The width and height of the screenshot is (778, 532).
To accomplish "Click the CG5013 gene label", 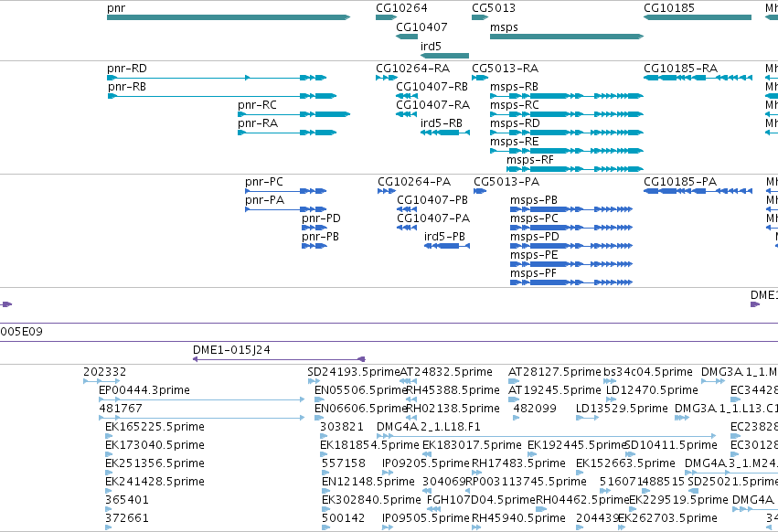I will [x=494, y=8].
